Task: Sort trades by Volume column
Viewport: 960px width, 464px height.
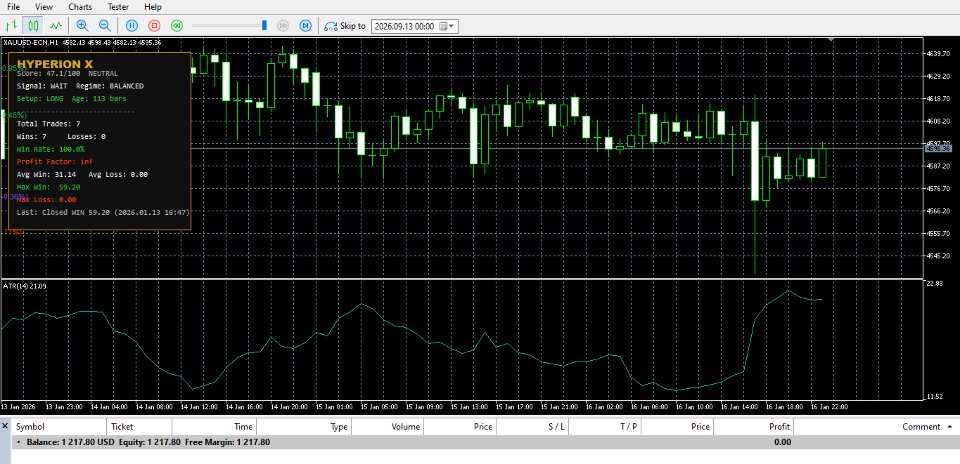Action: point(388,427)
